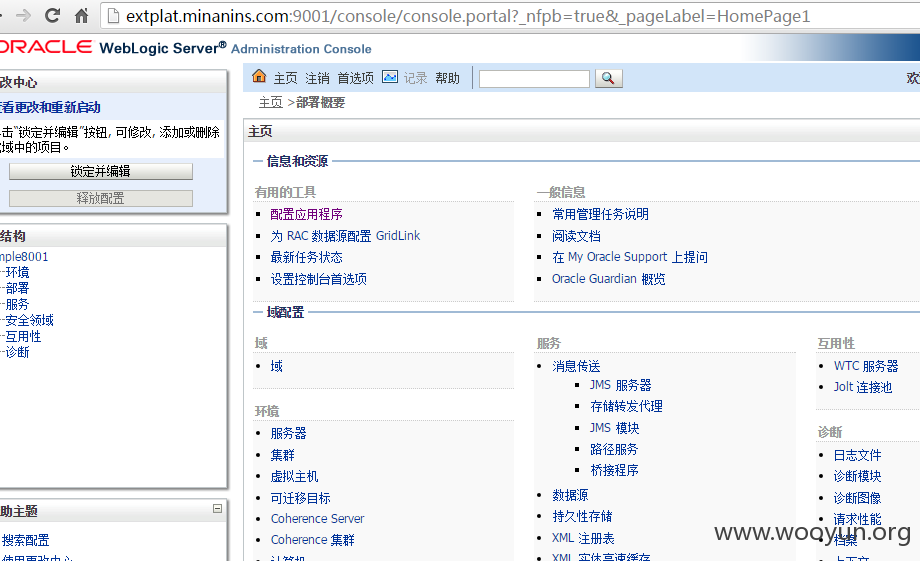The width and height of the screenshot is (920, 561).
Task: Open 主页 in the toolbar
Action: (286, 78)
